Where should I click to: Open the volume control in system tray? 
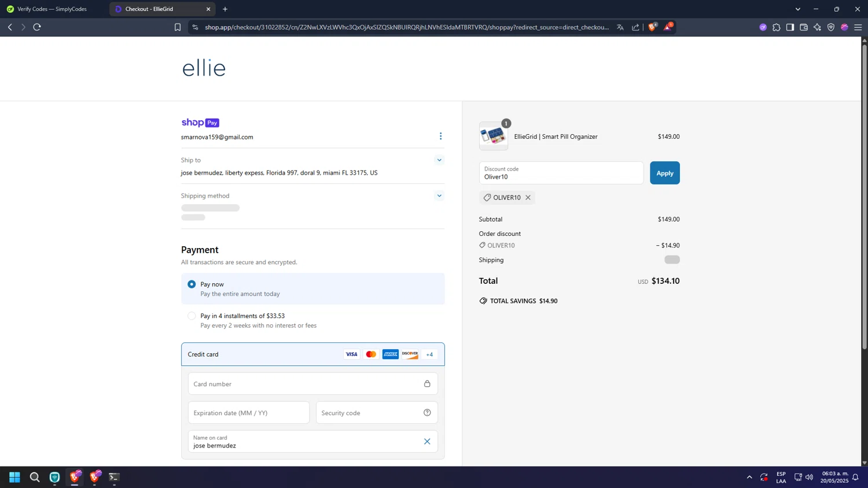pos(809,478)
